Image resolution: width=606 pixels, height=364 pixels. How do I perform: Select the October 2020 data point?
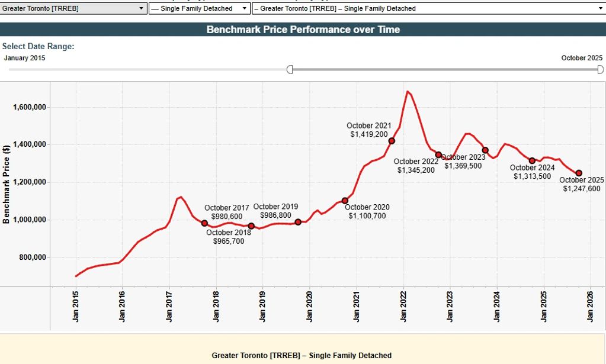pyautogui.click(x=344, y=200)
